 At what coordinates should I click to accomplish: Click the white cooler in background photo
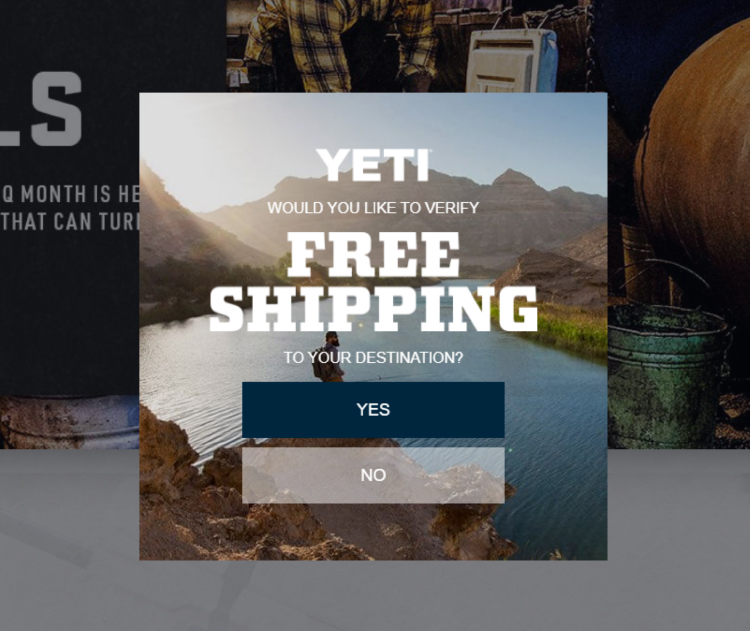click(x=512, y=60)
